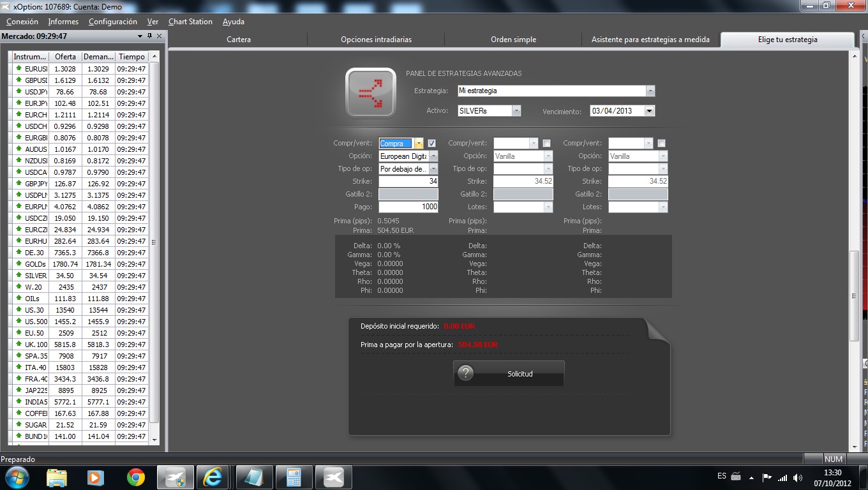The image size is (868, 490).
Task: Select the Elige tu estrategia tab
Action: point(788,40)
